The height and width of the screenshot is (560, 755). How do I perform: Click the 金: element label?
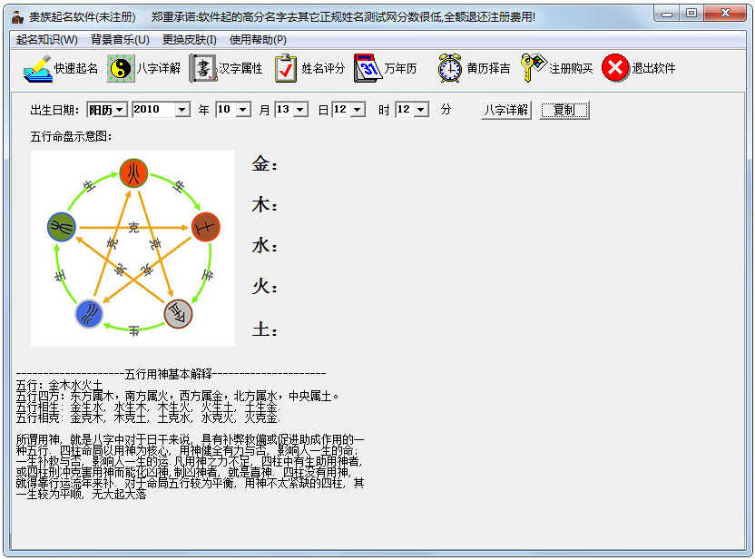[265, 163]
